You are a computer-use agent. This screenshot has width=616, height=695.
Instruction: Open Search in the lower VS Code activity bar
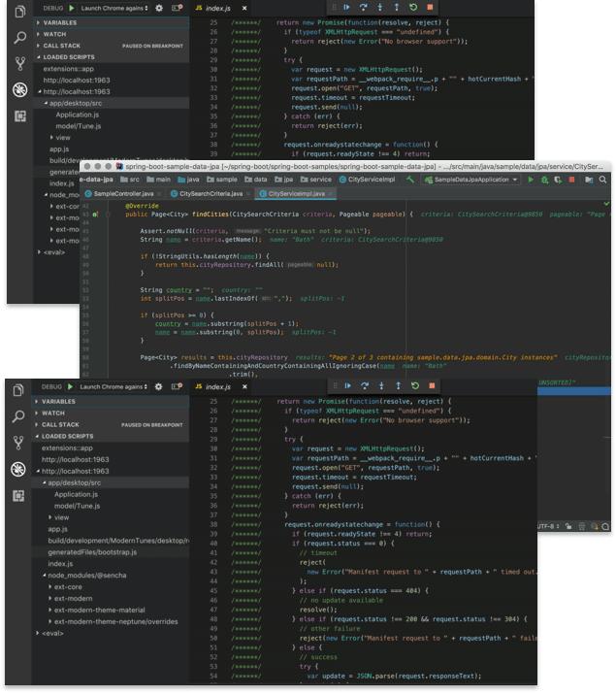click(x=19, y=417)
